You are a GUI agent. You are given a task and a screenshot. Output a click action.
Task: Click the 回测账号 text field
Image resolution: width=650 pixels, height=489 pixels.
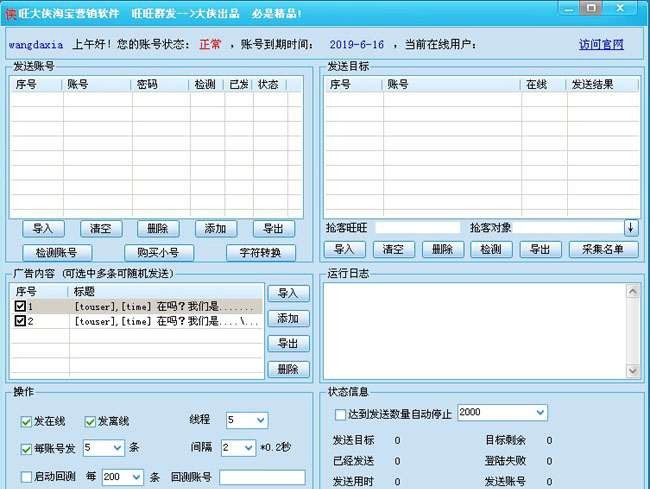click(x=262, y=477)
